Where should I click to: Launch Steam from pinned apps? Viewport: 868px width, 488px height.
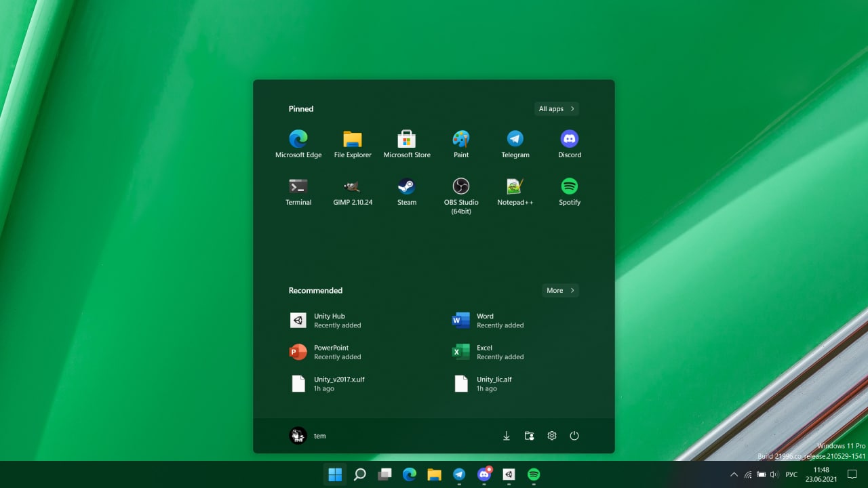[407, 192]
